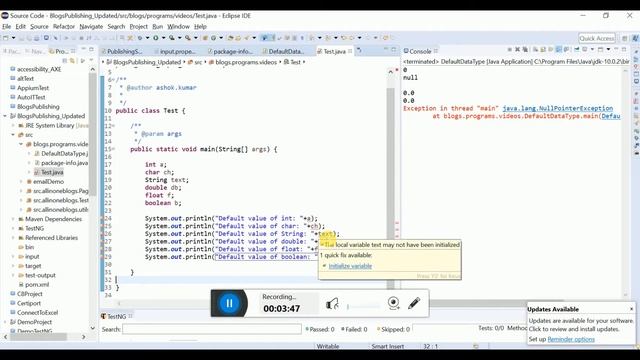640x360 pixels.
Task: Focus the Quick Access search field
Action: 597,38
